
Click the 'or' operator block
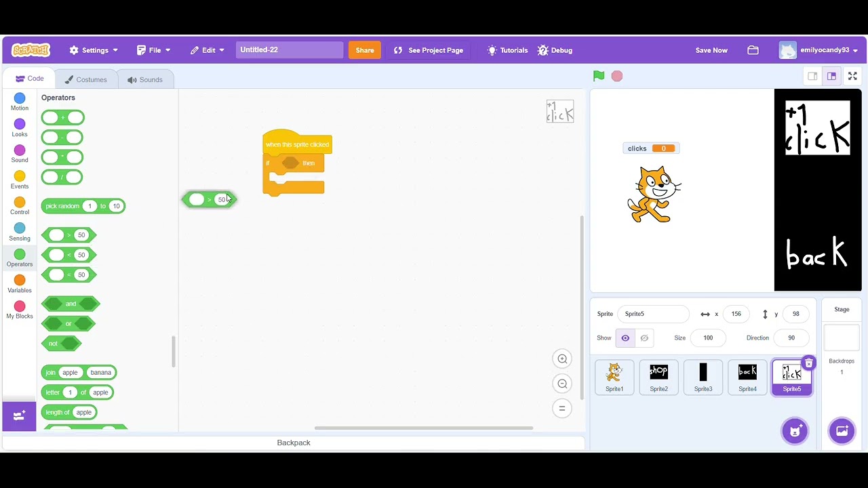[x=68, y=323]
